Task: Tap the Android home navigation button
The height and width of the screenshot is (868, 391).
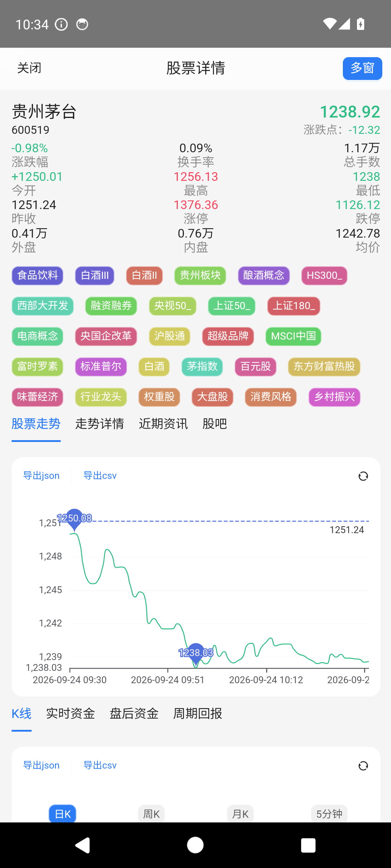Action: tap(195, 845)
